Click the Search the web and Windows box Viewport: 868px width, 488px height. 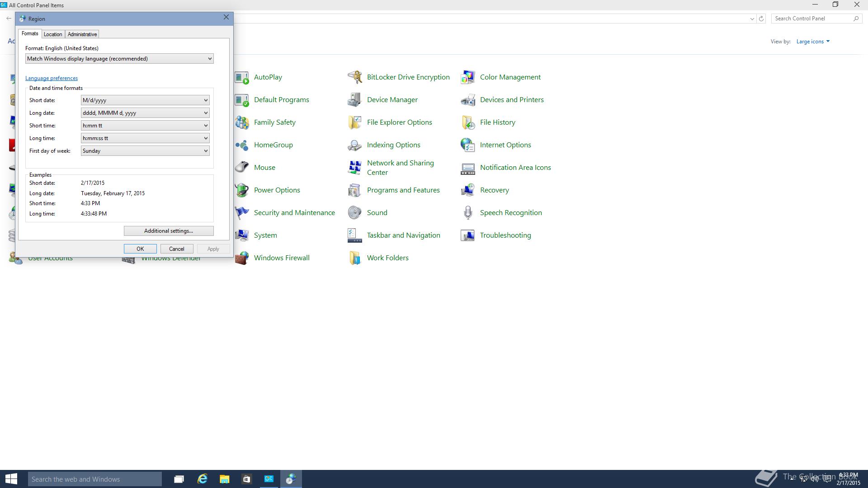coord(95,479)
